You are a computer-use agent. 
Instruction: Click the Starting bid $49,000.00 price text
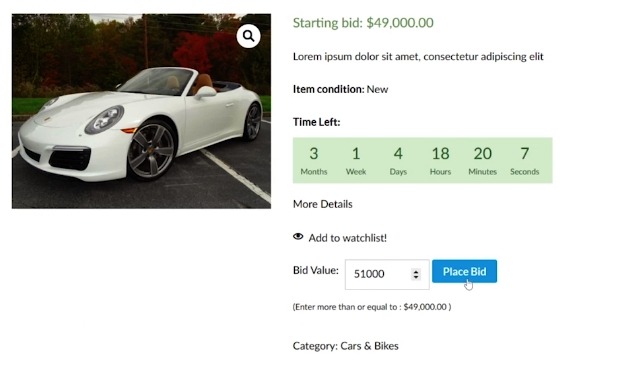click(x=363, y=23)
